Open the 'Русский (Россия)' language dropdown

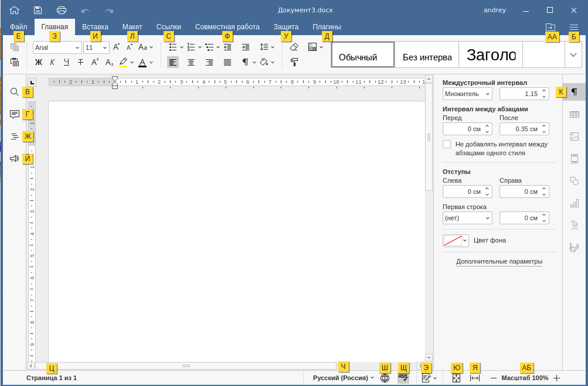click(x=344, y=378)
